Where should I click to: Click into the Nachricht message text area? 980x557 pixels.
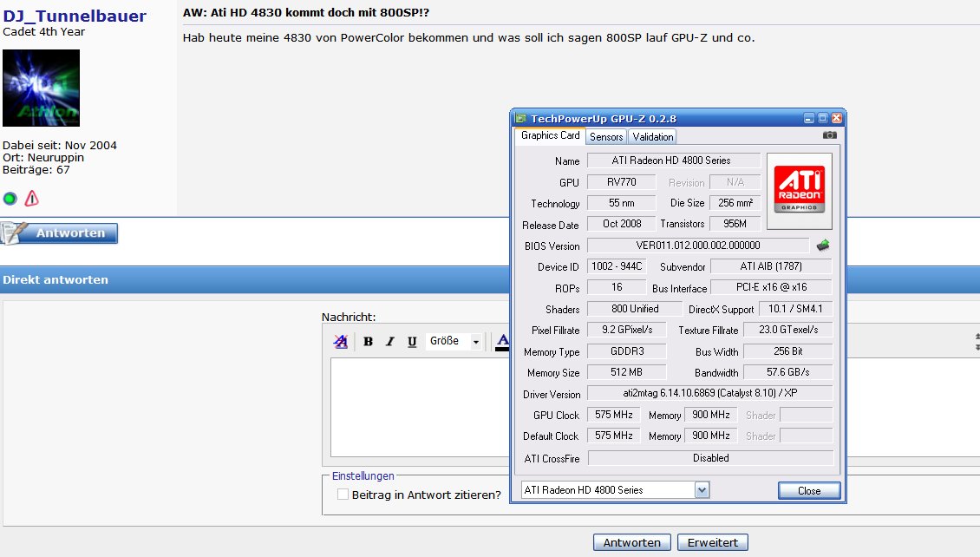[x=420, y=407]
